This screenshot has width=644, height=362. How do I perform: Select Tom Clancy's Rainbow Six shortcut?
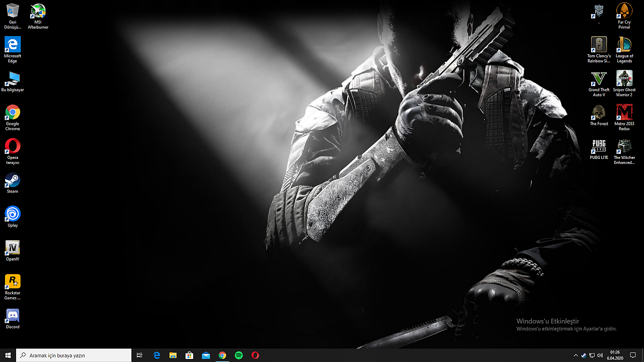tap(599, 50)
